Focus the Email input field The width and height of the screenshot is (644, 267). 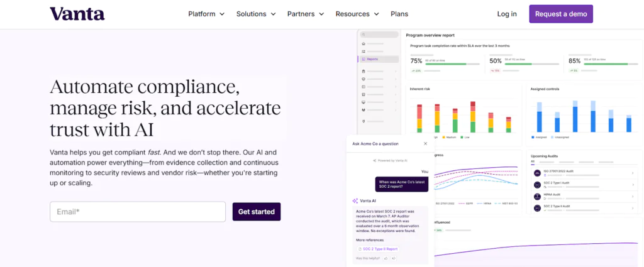(138, 212)
